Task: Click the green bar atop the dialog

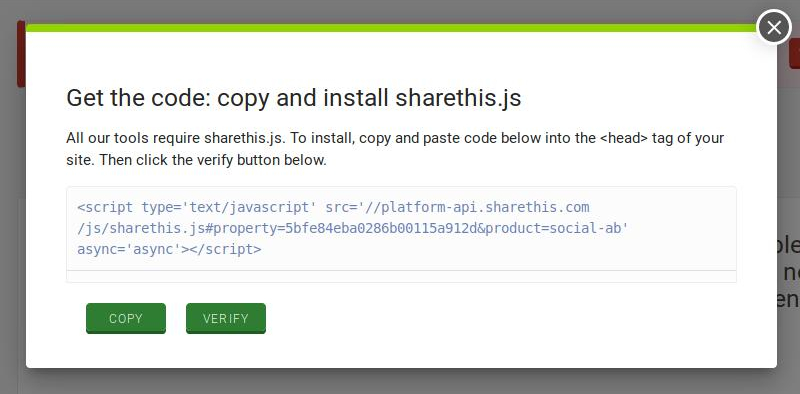Action: (391, 28)
